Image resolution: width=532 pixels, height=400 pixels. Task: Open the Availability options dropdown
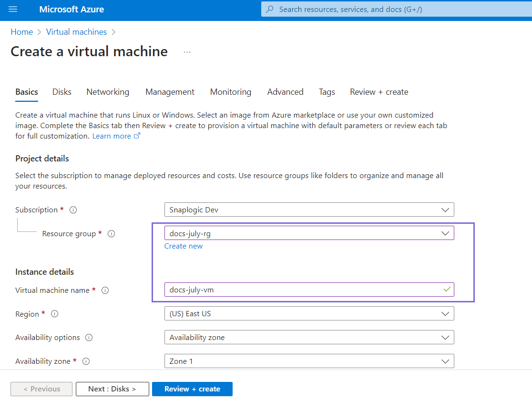(x=309, y=338)
